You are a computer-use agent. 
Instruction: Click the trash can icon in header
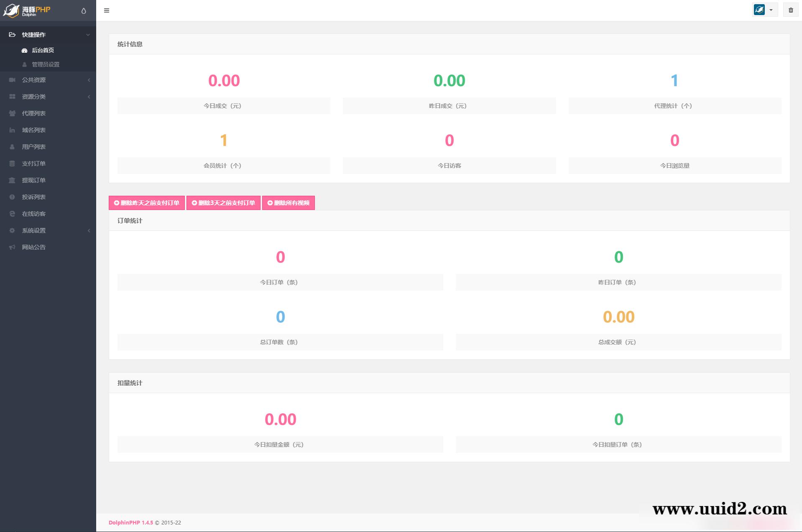click(790, 10)
